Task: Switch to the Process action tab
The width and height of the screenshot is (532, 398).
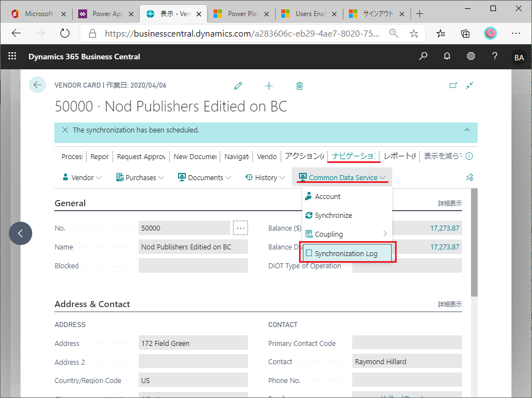Action: [x=72, y=156]
